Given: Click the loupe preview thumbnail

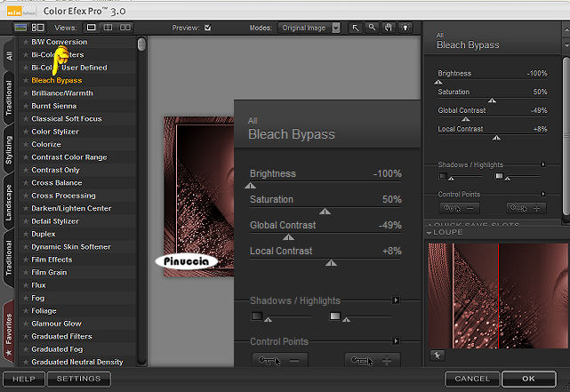Looking at the screenshot, I should tap(498, 296).
